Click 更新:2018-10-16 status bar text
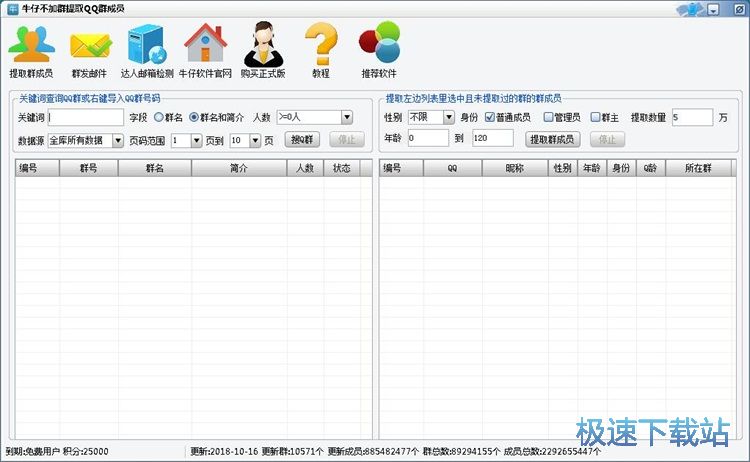This screenshot has width=750, height=462. pos(224,451)
